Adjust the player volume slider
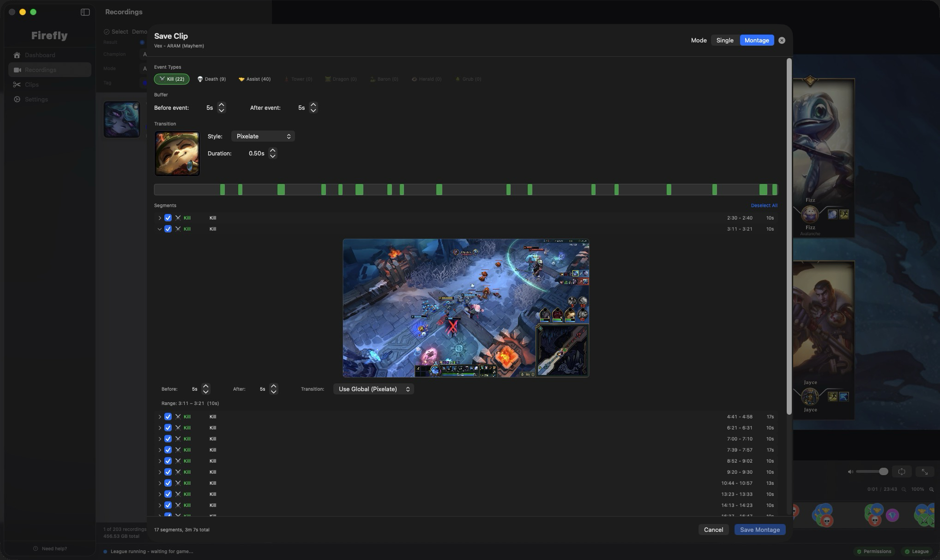The height and width of the screenshot is (560, 940). pyautogui.click(x=872, y=471)
